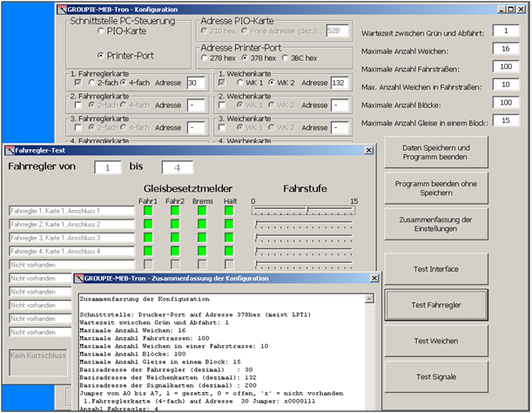Click the Fahr1 green indicator for Fahrregler 1

coord(148,211)
